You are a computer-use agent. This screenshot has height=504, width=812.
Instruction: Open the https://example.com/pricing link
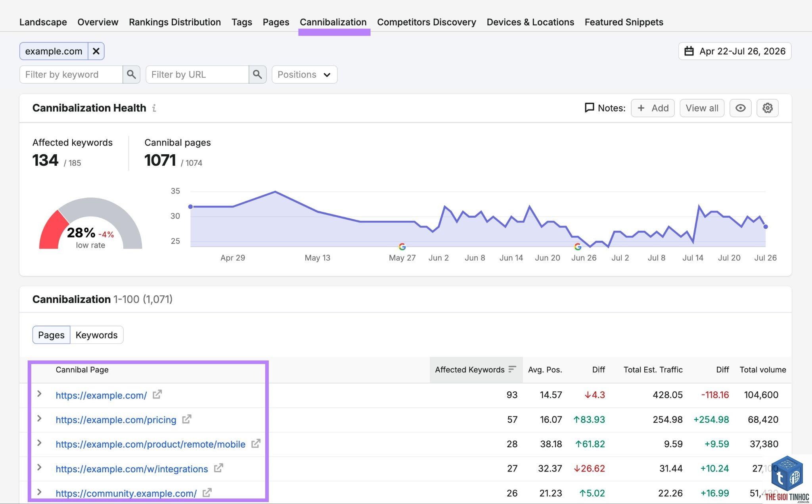pyautogui.click(x=116, y=420)
